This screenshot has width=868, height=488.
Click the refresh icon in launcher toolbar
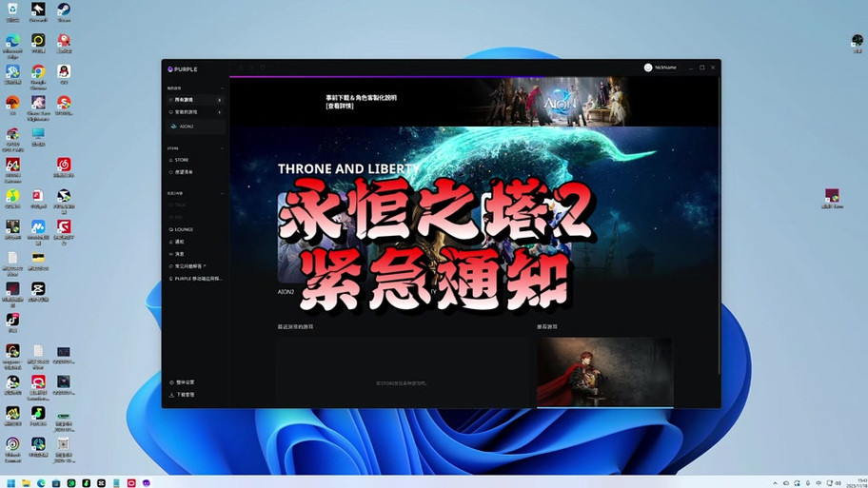(x=263, y=68)
